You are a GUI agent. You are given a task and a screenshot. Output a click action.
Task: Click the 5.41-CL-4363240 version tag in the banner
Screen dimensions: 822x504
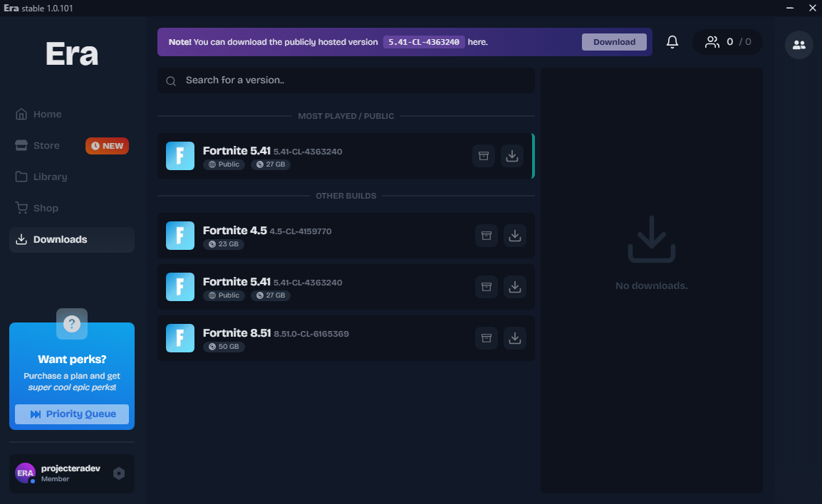click(x=424, y=42)
